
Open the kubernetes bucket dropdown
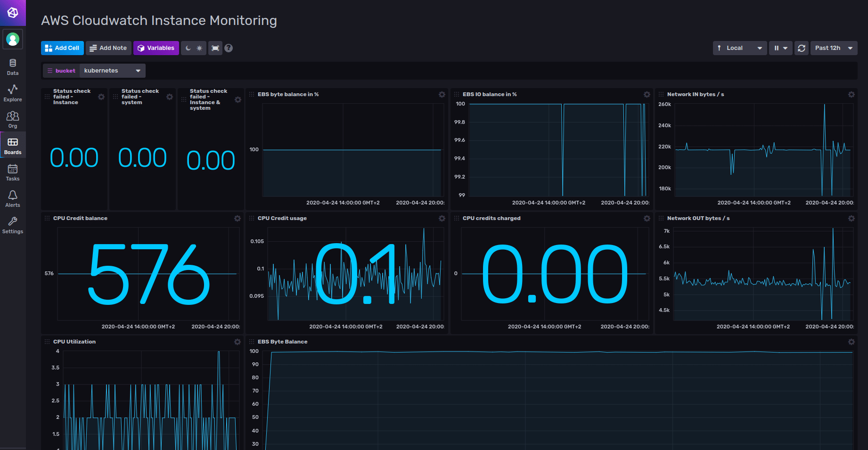point(112,70)
